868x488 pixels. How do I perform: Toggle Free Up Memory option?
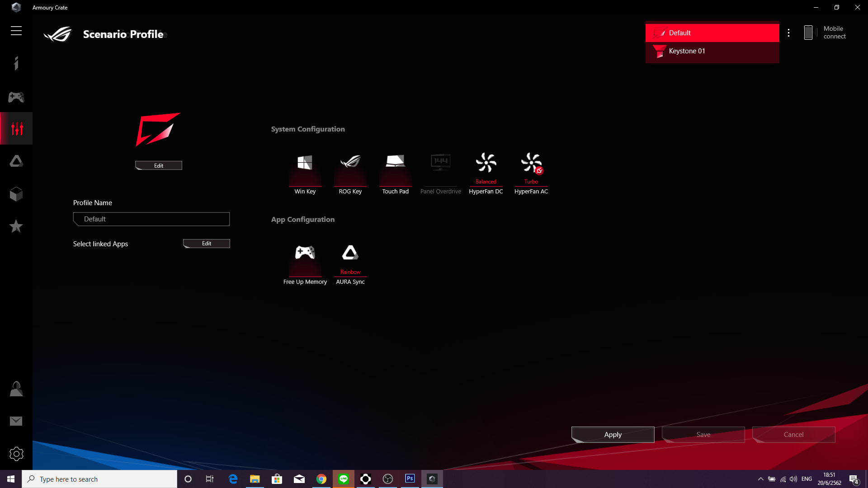pyautogui.click(x=305, y=264)
